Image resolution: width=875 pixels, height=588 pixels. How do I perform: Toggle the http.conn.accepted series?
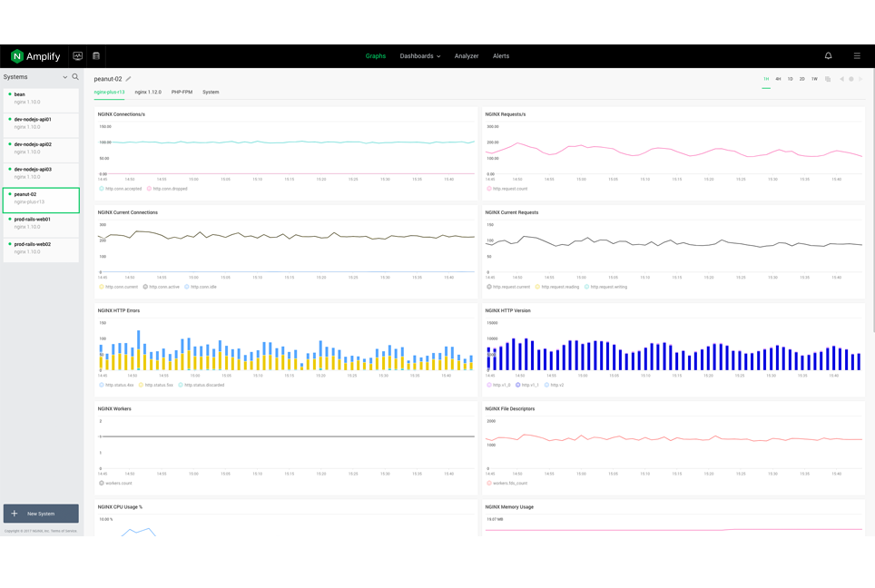pos(121,189)
